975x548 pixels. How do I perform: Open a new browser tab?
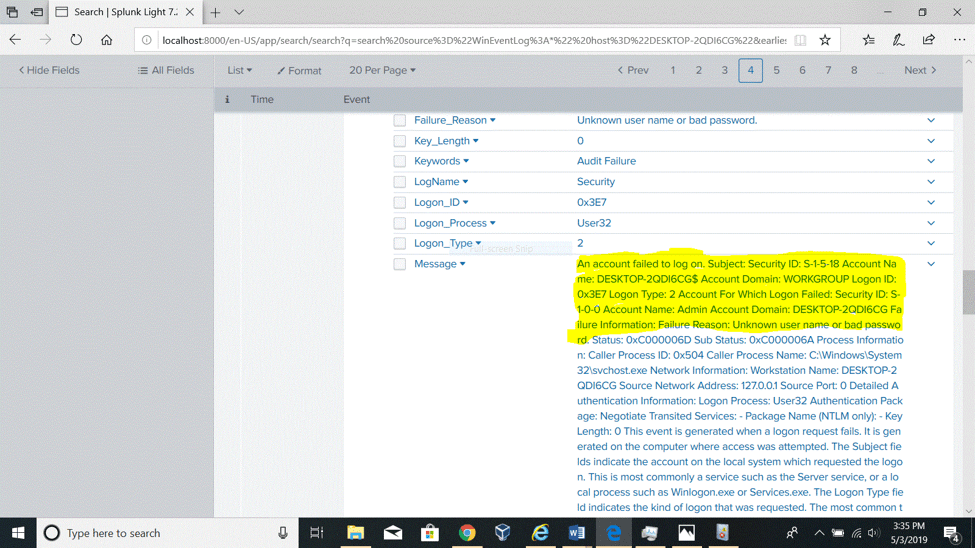[x=215, y=12]
